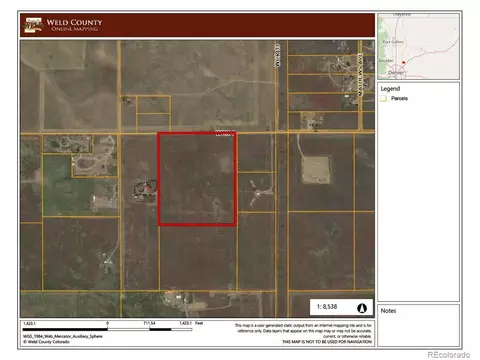Click the 'Legend' heading
Screen dimensions: 480x360
tap(390, 89)
